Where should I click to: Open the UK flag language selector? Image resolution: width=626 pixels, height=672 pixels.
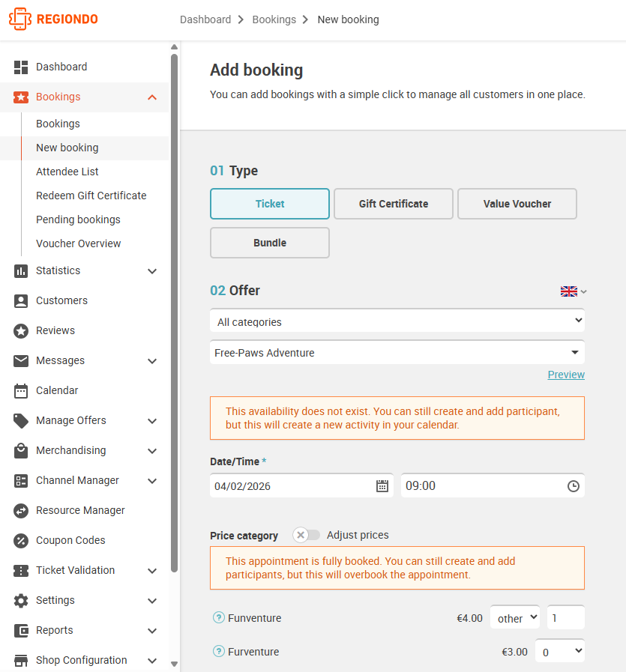click(574, 291)
